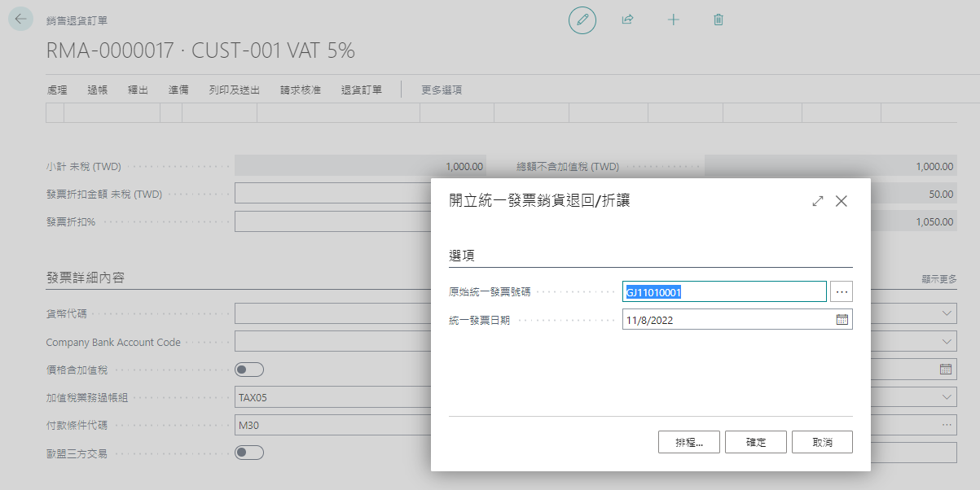
Task: Open the 退貨訂單 menu
Action: click(362, 90)
